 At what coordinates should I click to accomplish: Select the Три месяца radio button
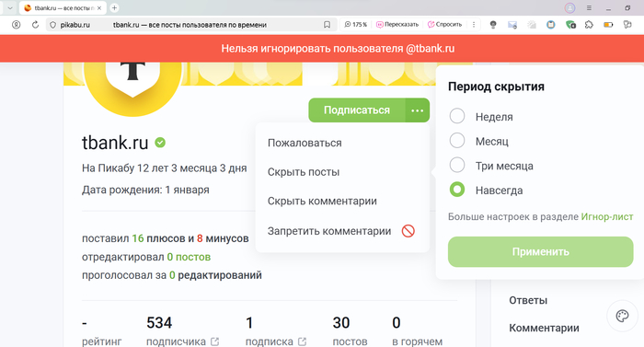click(x=457, y=166)
